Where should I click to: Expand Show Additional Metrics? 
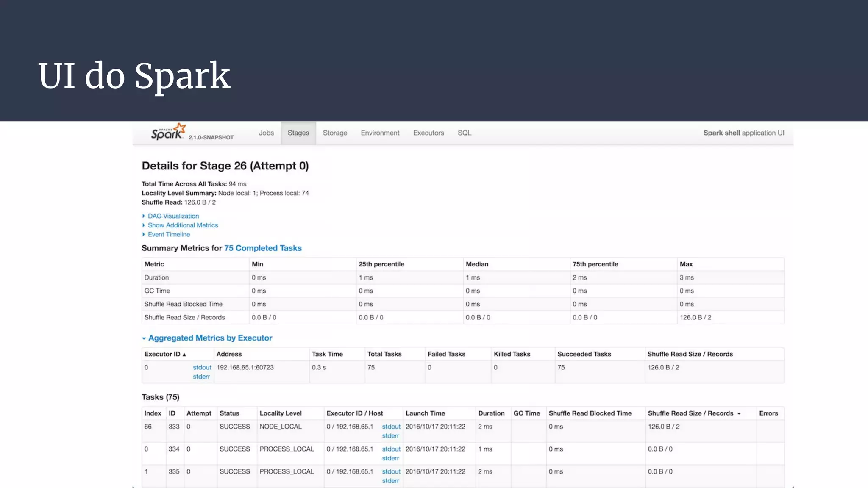pos(183,225)
